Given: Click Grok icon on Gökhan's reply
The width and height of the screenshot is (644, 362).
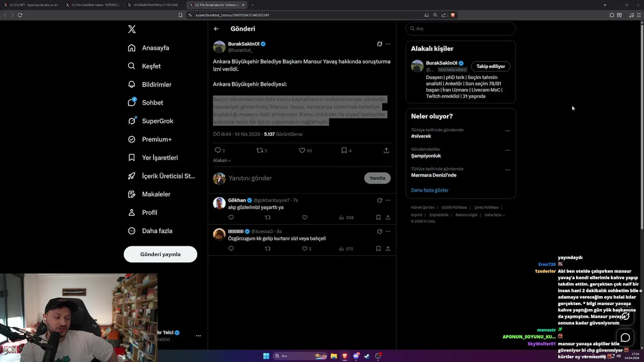Looking at the screenshot, I should [x=379, y=200].
